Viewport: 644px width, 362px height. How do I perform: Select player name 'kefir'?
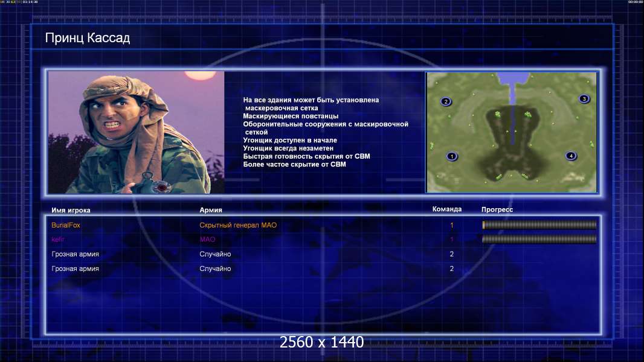point(58,240)
